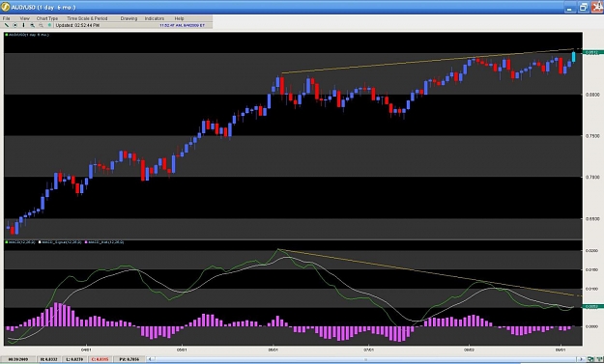Open the Indicators menu
Viewport: 604px width, 364px height.
(154, 18)
